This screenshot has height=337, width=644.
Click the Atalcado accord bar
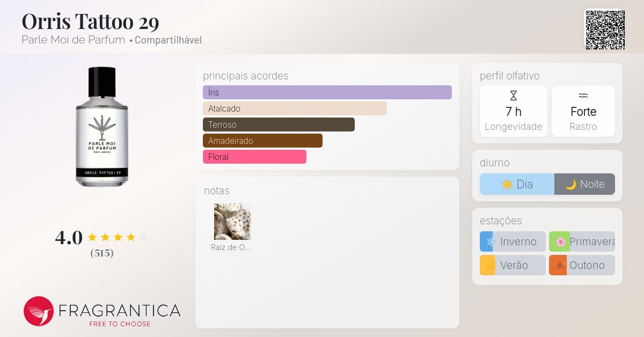tap(295, 108)
